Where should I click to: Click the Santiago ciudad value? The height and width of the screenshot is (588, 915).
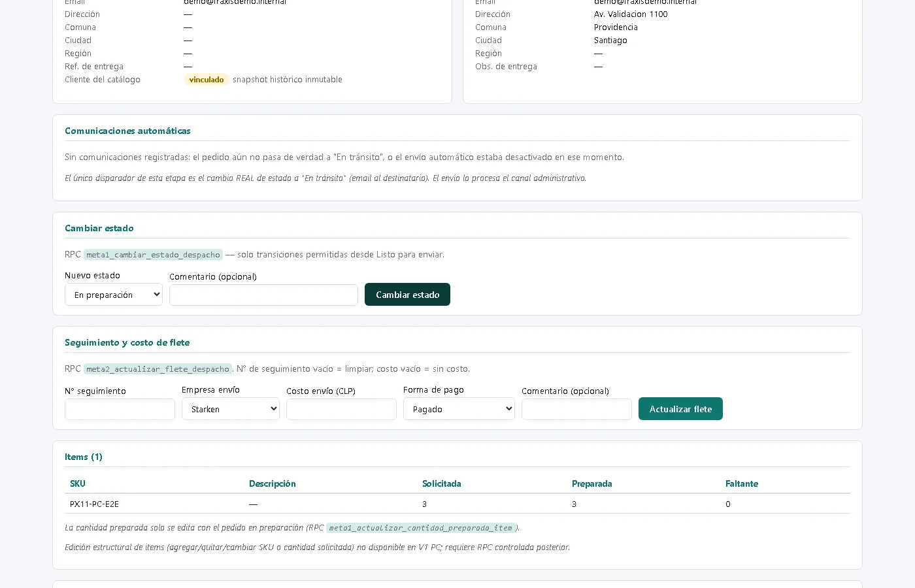point(610,41)
